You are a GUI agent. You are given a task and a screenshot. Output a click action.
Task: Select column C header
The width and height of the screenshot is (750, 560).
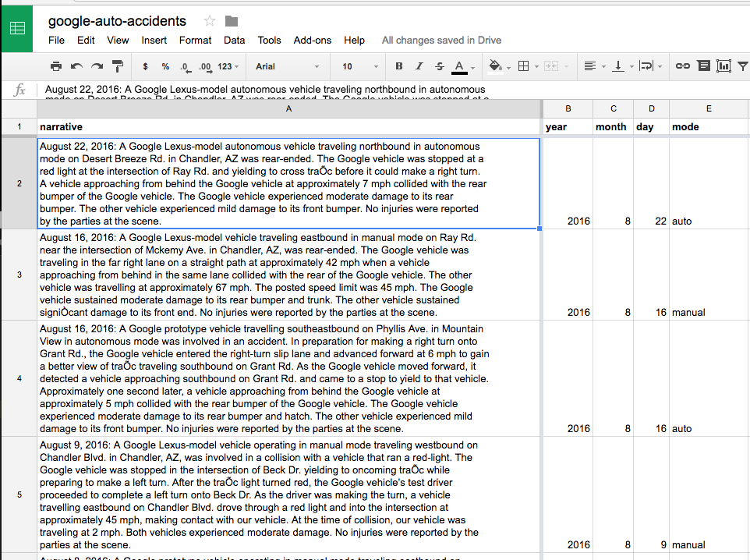pyautogui.click(x=614, y=108)
